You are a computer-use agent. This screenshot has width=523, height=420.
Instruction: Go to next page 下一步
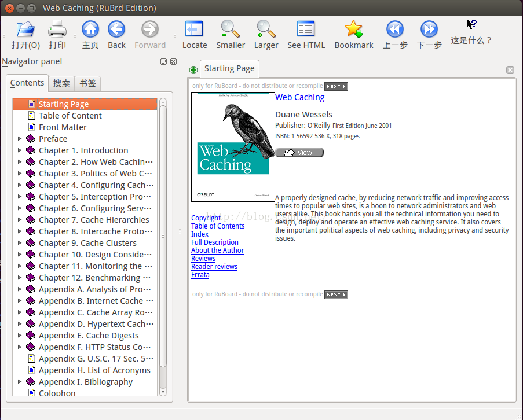coord(429,35)
